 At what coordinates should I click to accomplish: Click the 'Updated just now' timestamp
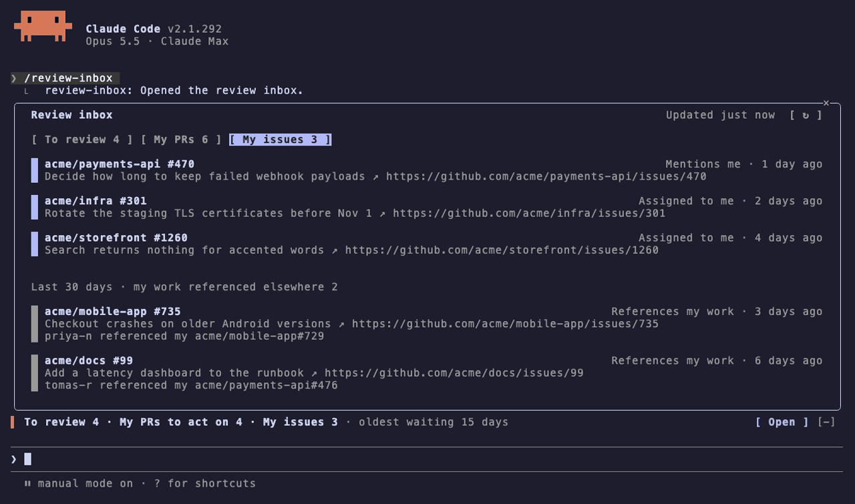(721, 115)
